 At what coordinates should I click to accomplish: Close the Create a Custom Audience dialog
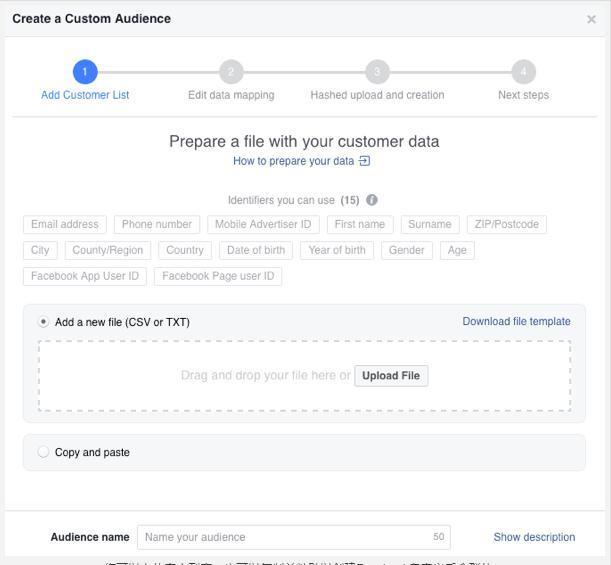click(x=591, y=19)
